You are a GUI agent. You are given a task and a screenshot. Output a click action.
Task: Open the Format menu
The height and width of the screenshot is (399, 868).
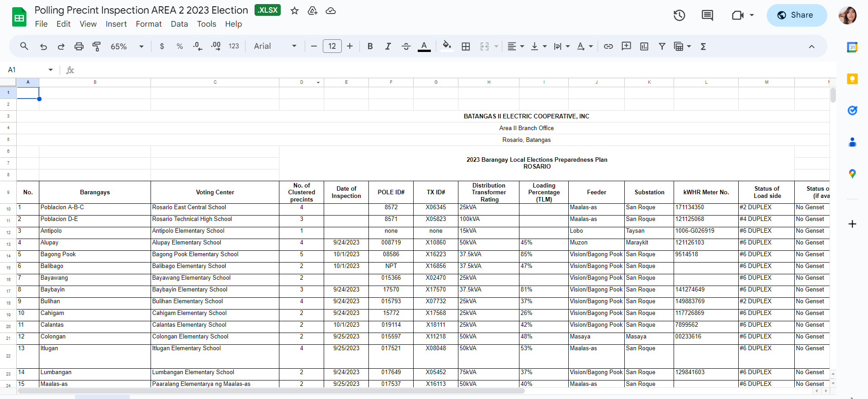coord(149,24)
